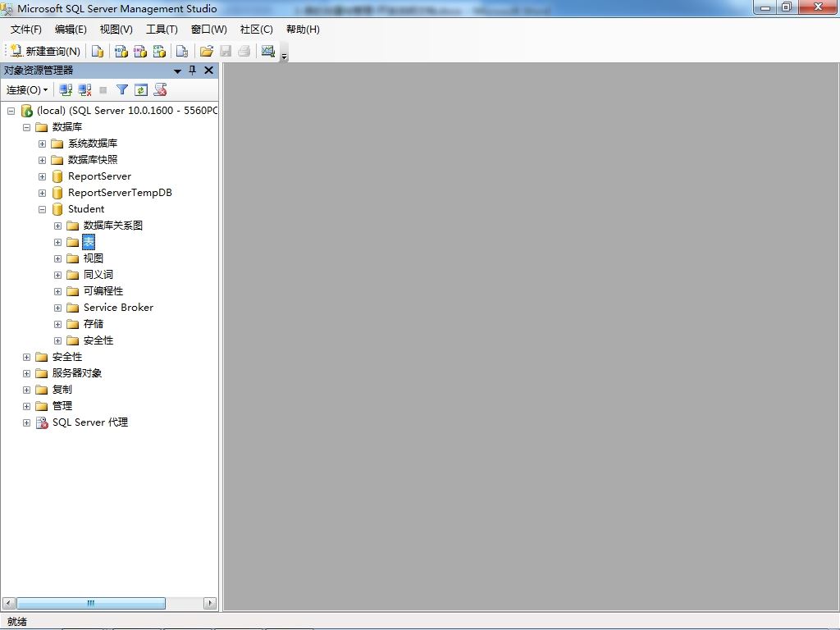Collapse the Student database node

pyautogui.click(x=42, y=209)
